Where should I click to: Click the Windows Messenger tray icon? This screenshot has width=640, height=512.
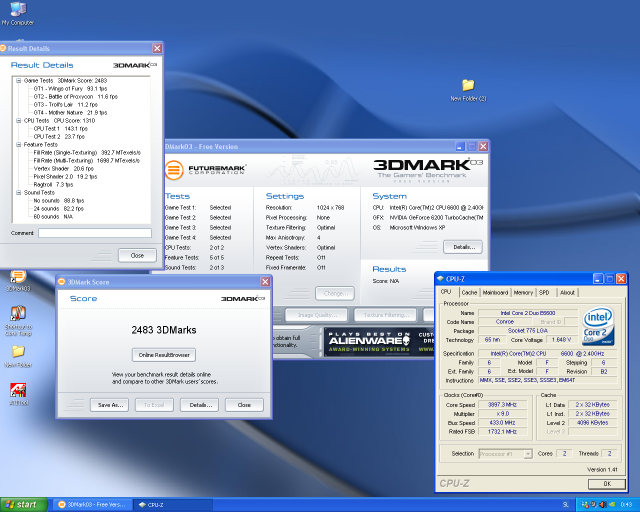[x=585, y=505]
